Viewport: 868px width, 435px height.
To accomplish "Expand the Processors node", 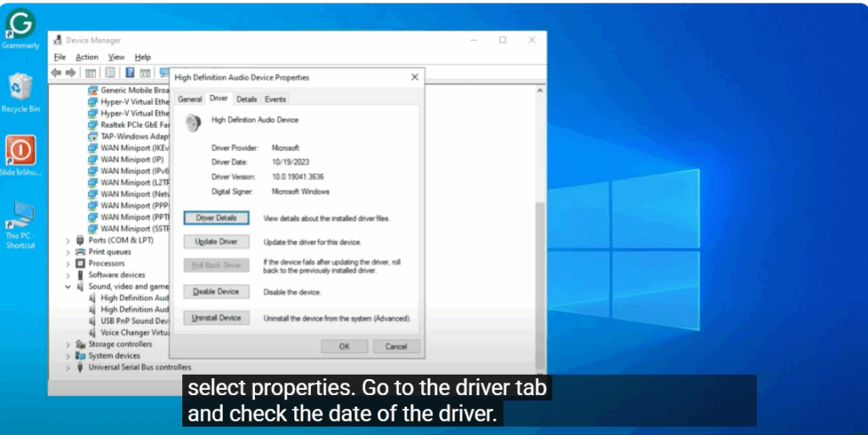I will click(x=68, y=264).
